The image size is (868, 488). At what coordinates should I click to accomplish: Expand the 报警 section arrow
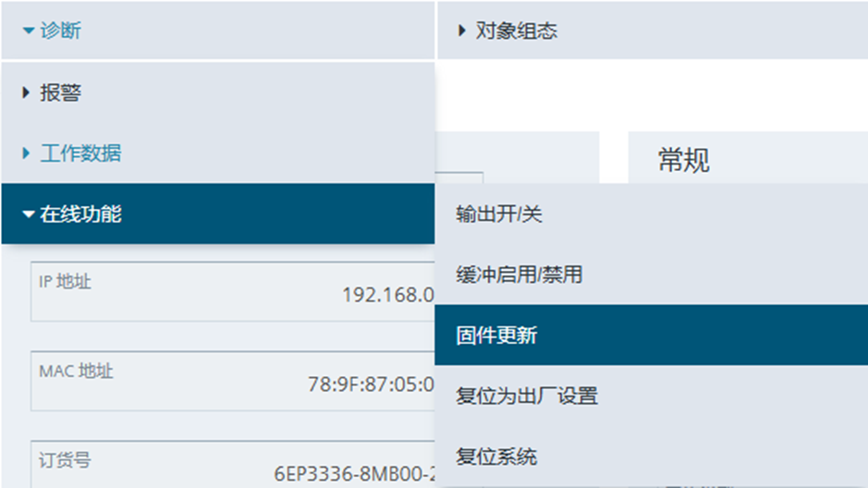click(27, 92)
